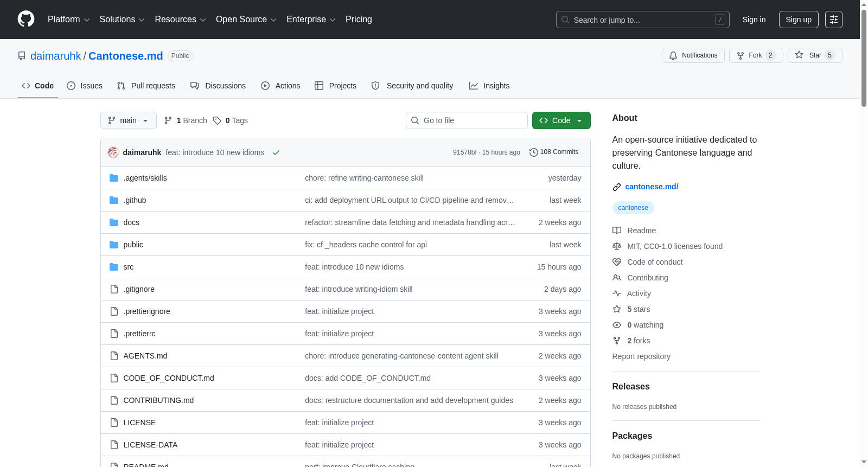Click the Sign up button
The height and width of the screenshot is (467, 868).
tap(799, 20)
